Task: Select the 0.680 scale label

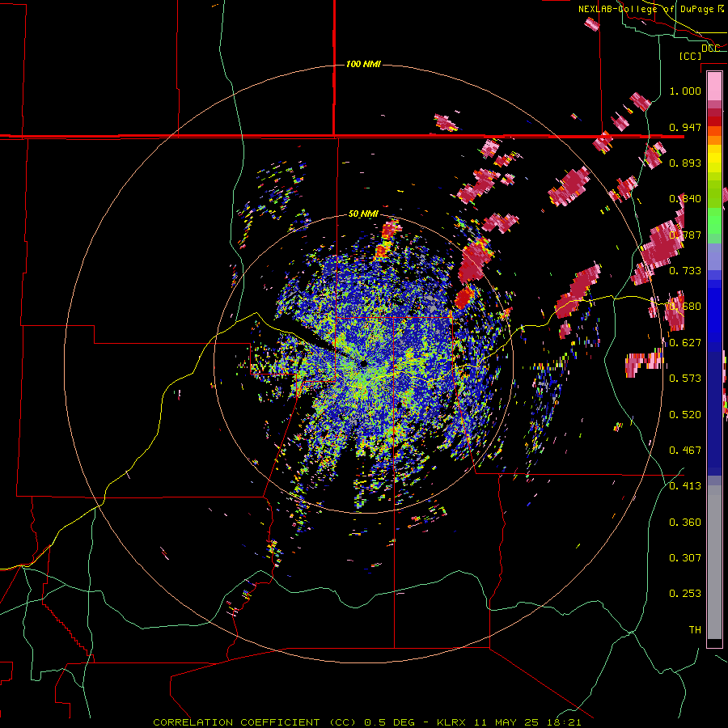Action: coord(685,307)
